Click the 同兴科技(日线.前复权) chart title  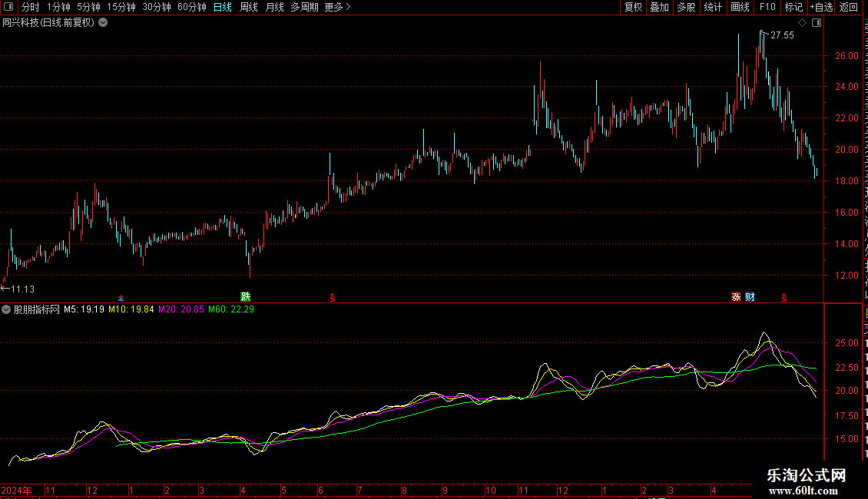(48, 23)
